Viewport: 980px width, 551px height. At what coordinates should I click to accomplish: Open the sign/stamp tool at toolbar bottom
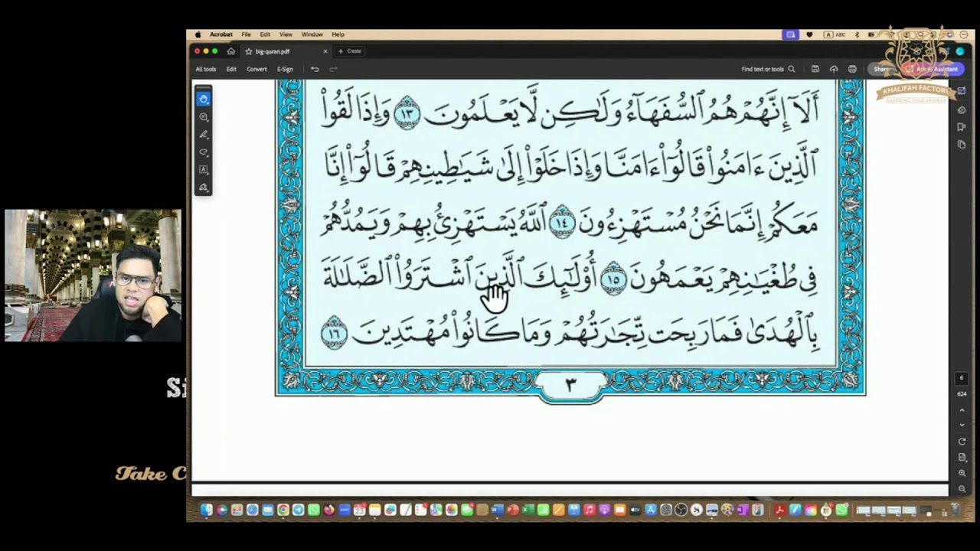[203, 187]
